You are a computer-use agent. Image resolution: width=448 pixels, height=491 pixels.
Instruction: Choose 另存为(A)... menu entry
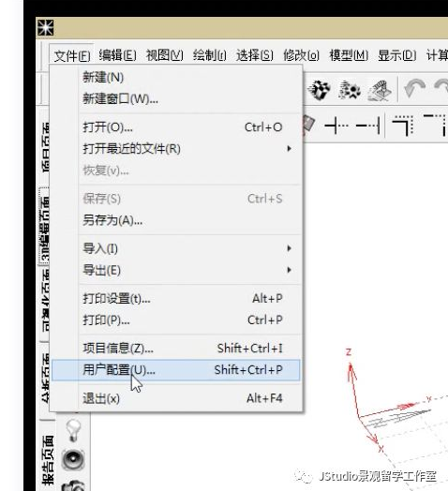pos(176,220)
